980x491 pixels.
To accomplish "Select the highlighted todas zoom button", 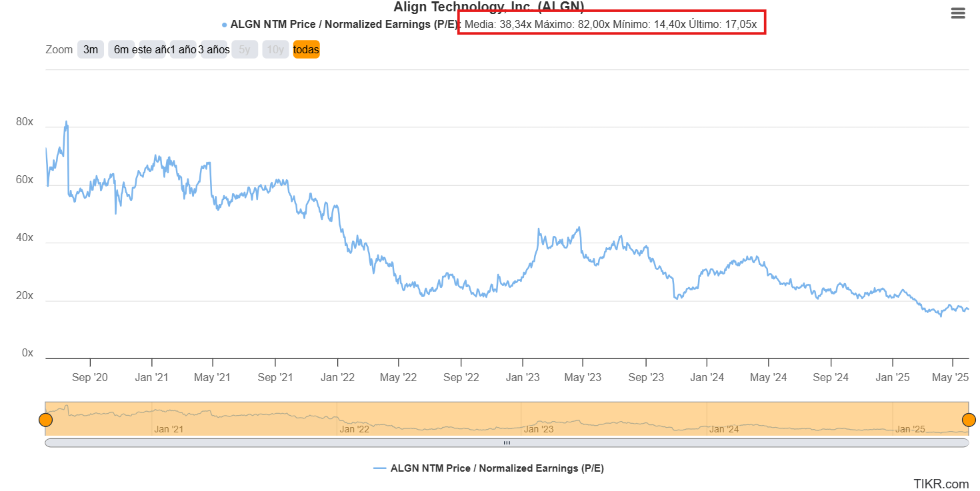I will point(306,49).
